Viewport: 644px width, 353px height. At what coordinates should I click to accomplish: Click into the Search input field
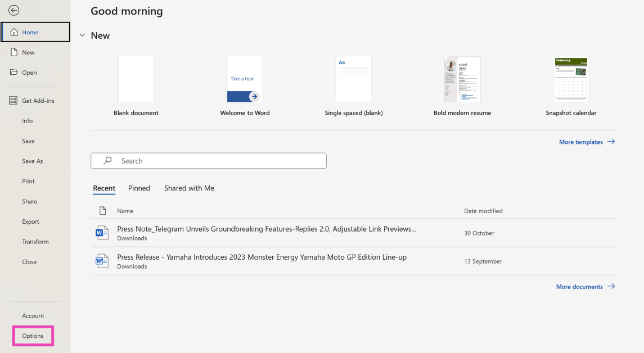(x=219, y=161)
